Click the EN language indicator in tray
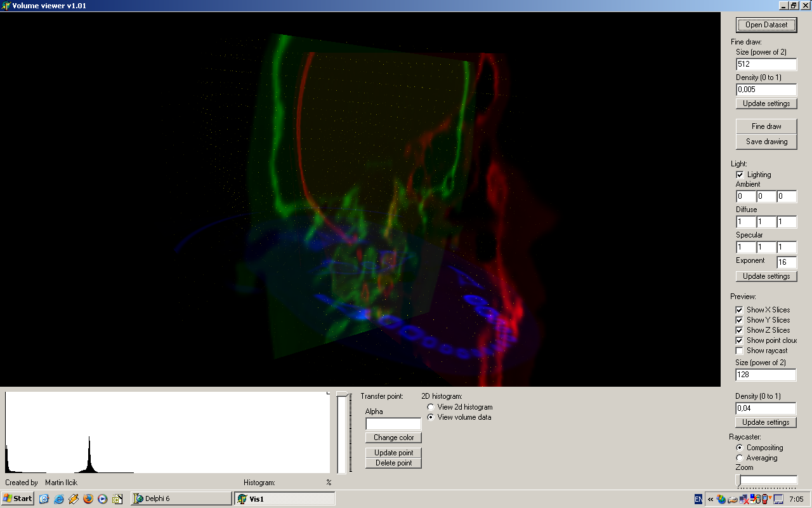This screenshot has width=812, height=508. click(698, 499)
